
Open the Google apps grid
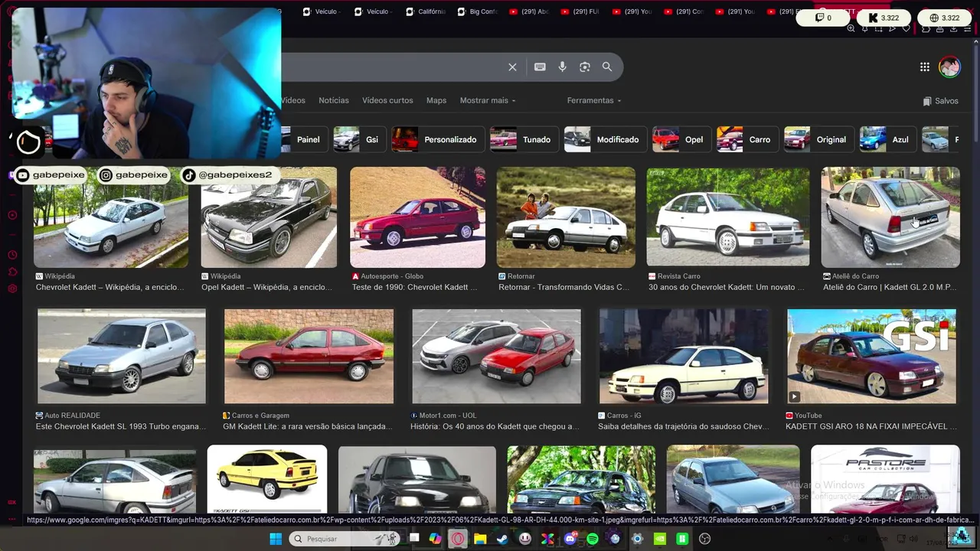(x=925, y=67)
